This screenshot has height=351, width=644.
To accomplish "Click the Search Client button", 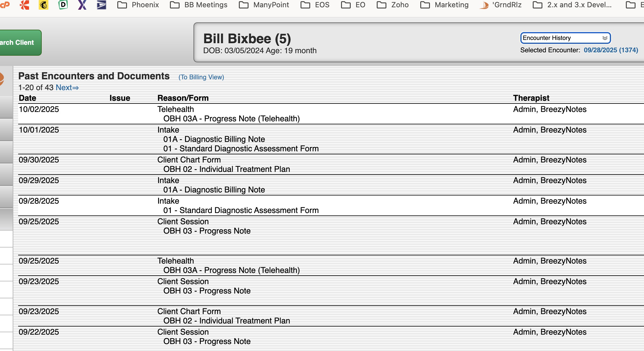I will point(18,43).
